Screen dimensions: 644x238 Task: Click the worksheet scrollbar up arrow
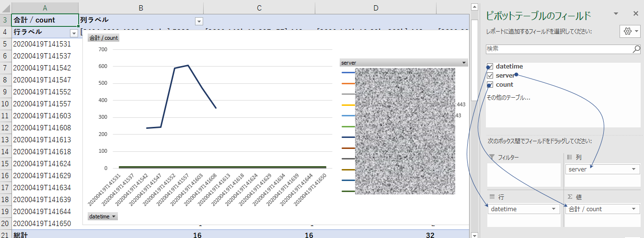pos(474,7)
